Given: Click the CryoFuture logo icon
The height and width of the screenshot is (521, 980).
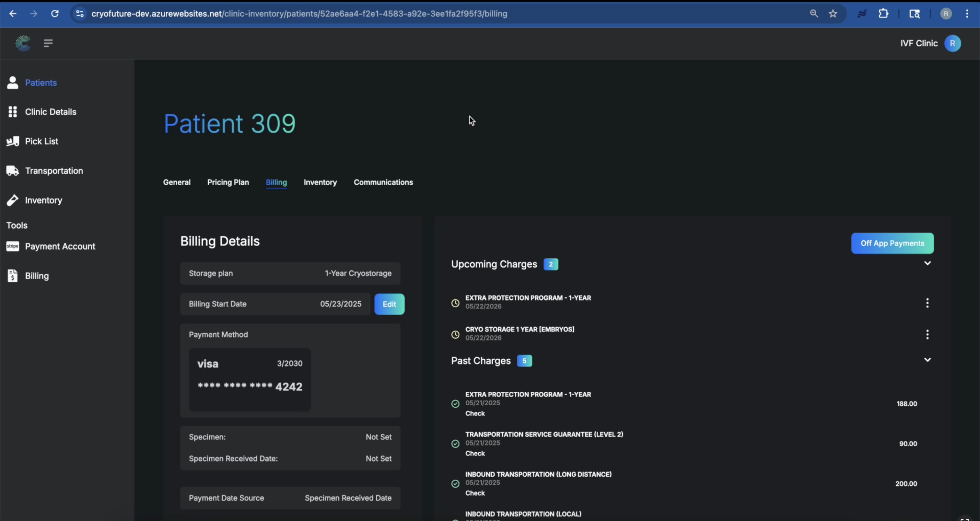Looking at the screenshot, I should (23, 43).
